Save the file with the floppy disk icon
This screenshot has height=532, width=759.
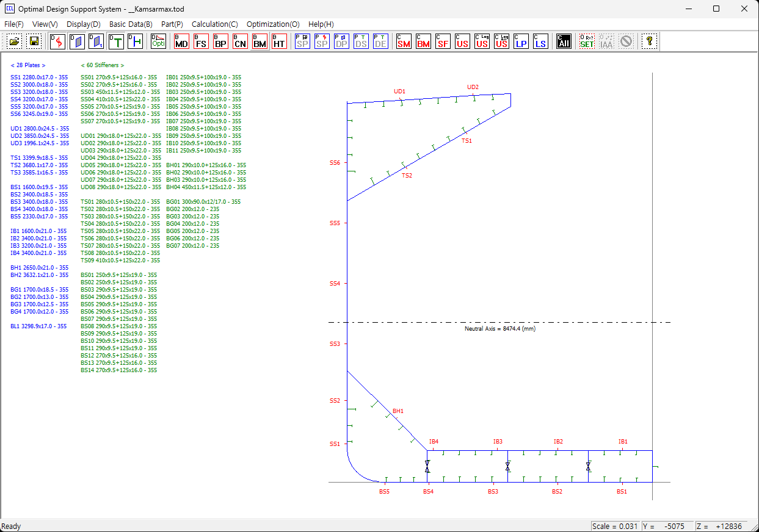coord(34,41)
